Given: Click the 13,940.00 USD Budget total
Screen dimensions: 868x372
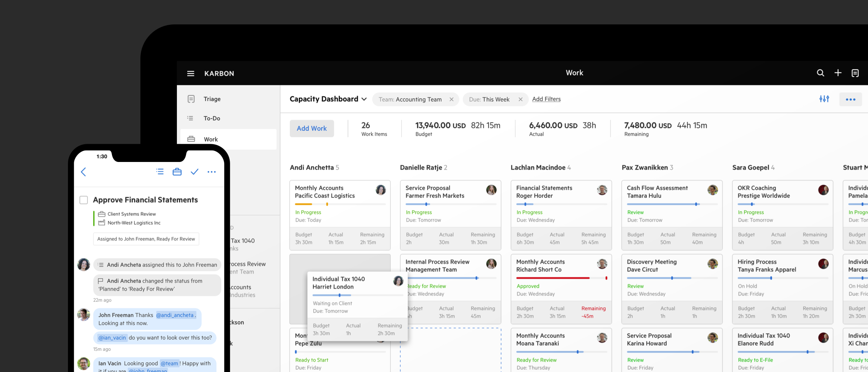Looking at the screenshot, I should [x=458, y=129].
